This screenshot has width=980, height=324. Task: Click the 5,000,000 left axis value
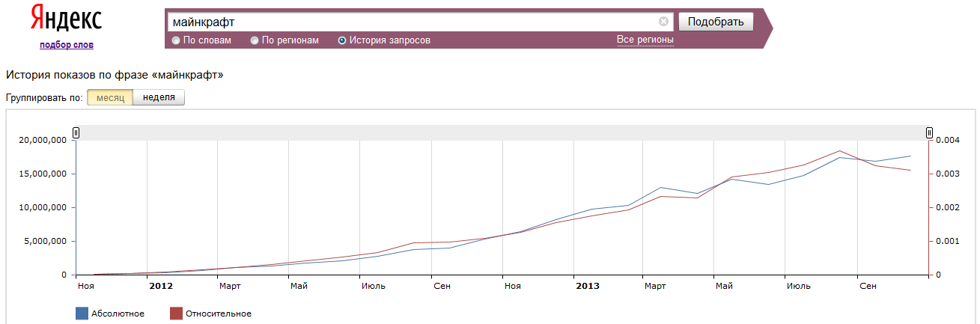(46, 241)
